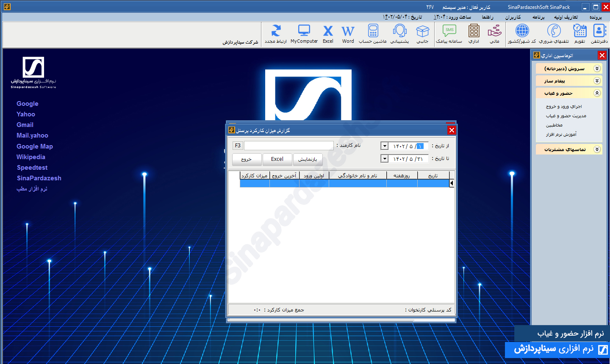Screen dimensions: 610x364
Task: Open the از تاریخ date dropdown
Action: pos(385,146)
